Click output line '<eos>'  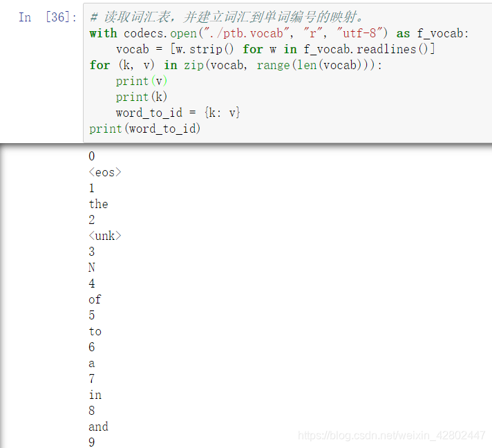(x=105, y=172)
